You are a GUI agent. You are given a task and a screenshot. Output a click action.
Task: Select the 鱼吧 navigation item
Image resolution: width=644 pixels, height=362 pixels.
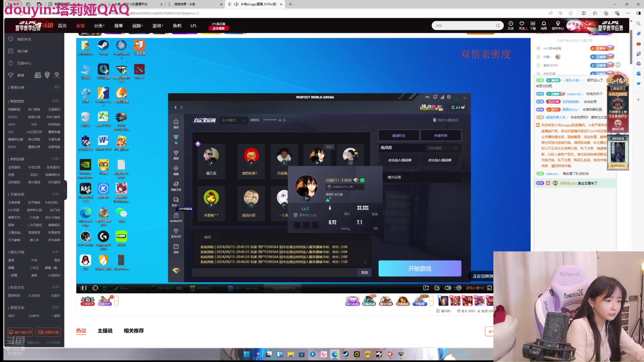click(177, 26)
